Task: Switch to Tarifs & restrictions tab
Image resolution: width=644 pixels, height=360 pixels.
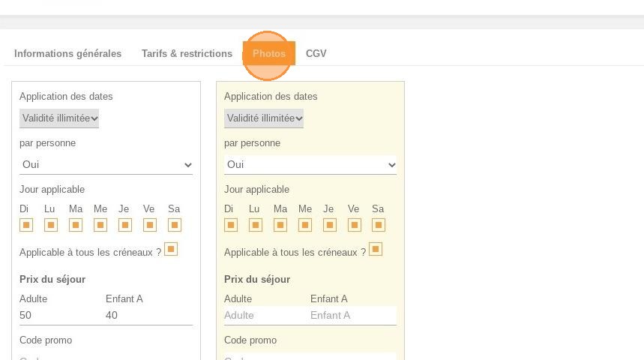Action: click(187, 53)
